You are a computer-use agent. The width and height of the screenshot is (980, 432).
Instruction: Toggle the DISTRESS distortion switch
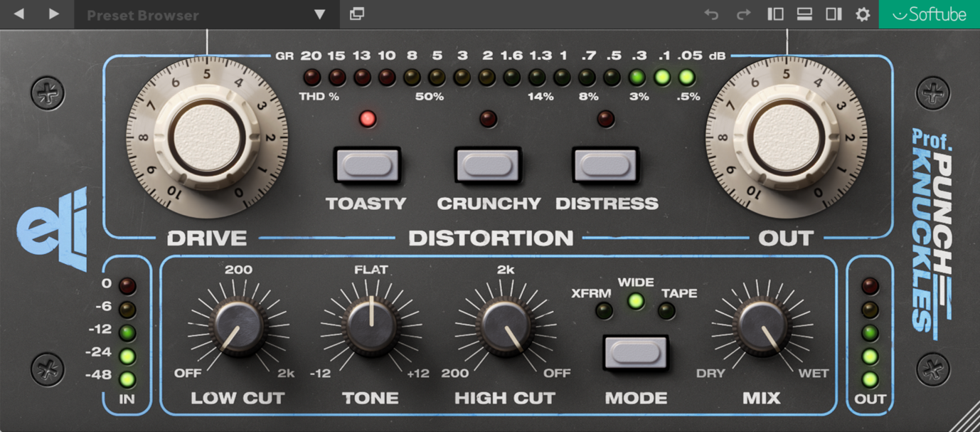[606, 165]
